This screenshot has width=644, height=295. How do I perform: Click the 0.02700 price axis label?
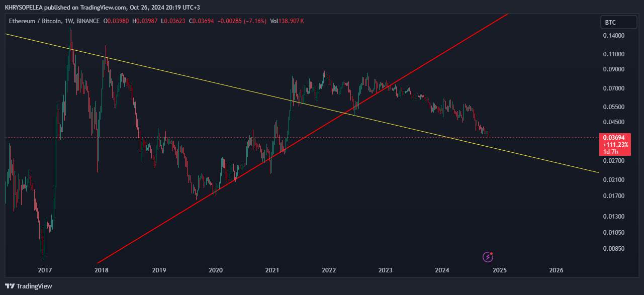coord(613,161)
